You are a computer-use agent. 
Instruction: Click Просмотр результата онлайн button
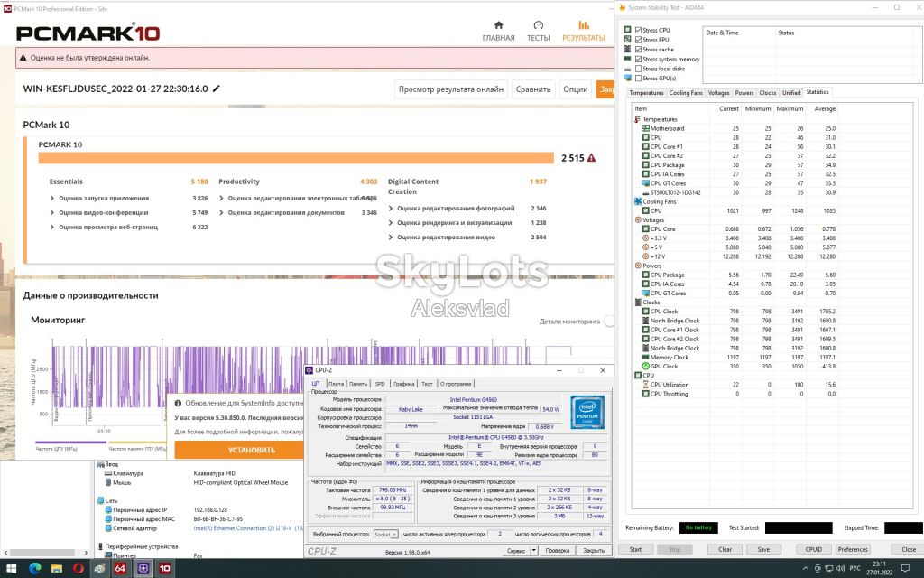451,89
